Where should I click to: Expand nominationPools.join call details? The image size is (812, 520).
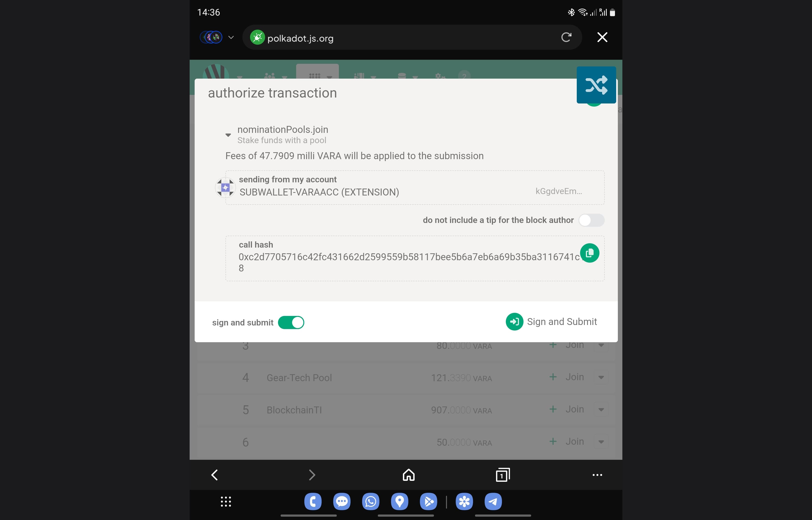click(228, 135)
